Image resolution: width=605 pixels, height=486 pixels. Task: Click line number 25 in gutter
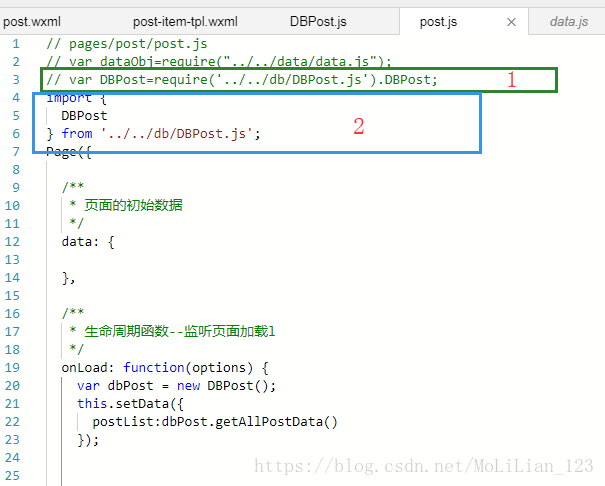pyautogui.click(x=12, y=476)
